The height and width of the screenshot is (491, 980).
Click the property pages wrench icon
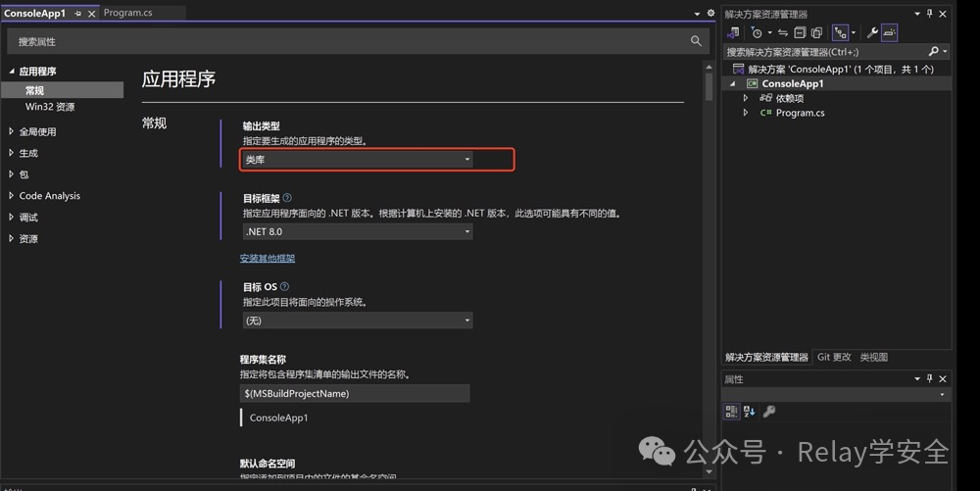click(769, 411)
